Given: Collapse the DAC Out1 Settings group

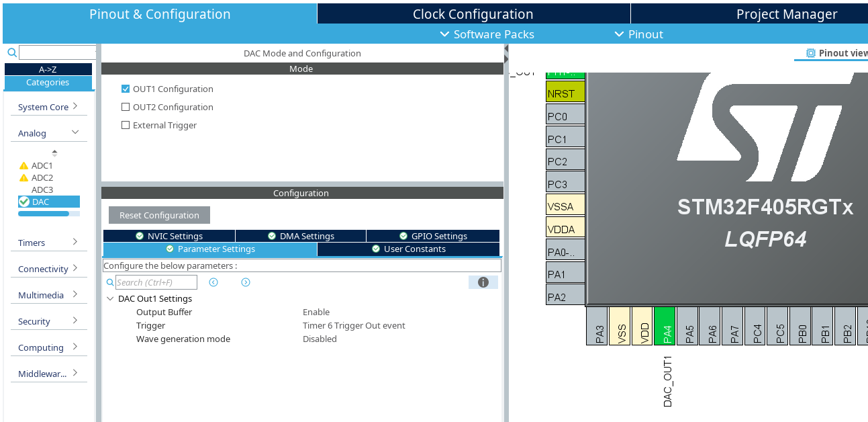Looking at the screenshot, I should [110, 298].
